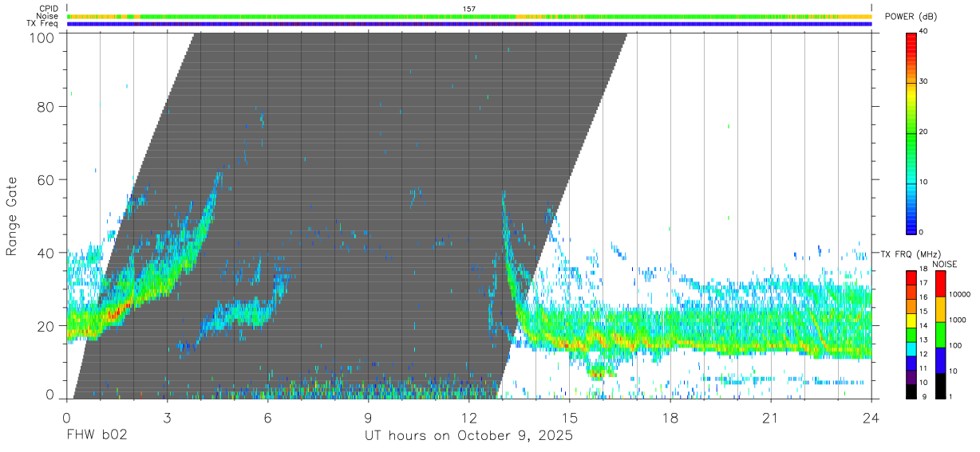Click the yellow segment of the TX FRQ color bar
This screenshot has width=980, height=452.
pyautogui.click(x=912, y=320)
